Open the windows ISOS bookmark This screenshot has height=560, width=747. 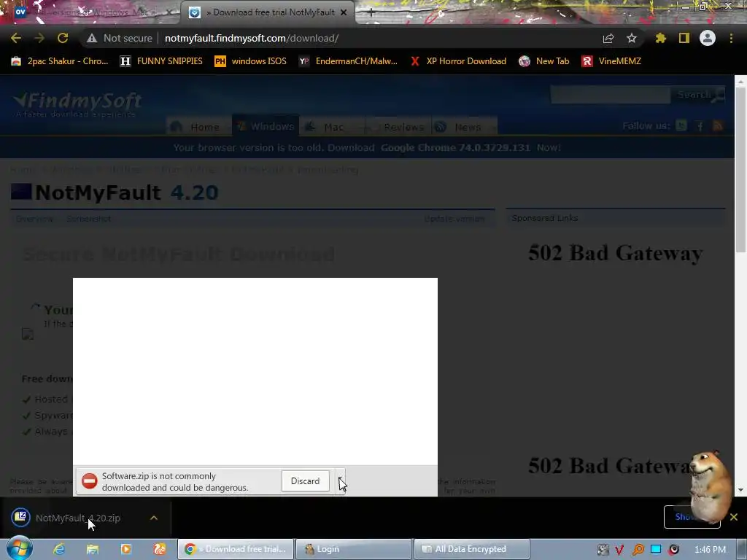tap(251, 61)
